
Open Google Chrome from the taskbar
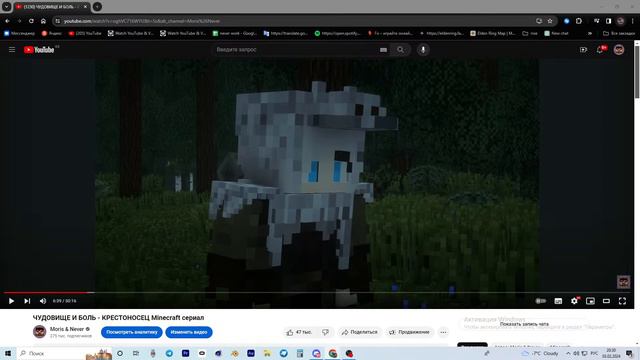click(x=333, y=353)
